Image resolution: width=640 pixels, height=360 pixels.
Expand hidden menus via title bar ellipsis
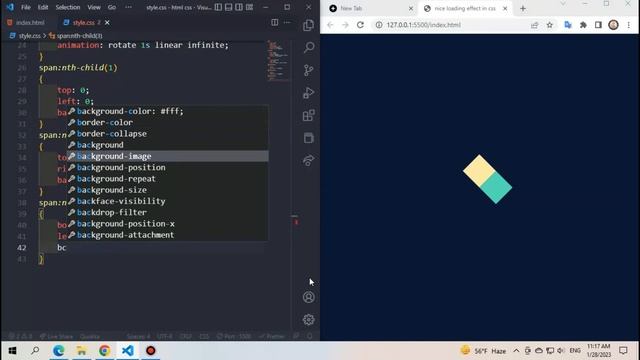(129, 7)
